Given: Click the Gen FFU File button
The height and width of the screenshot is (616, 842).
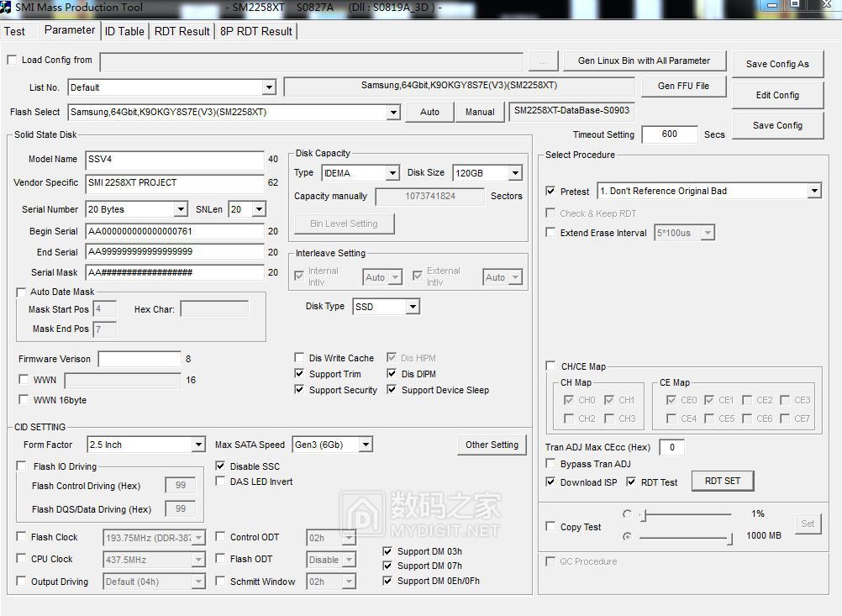Looking at the screenshot, I should 683,86.
